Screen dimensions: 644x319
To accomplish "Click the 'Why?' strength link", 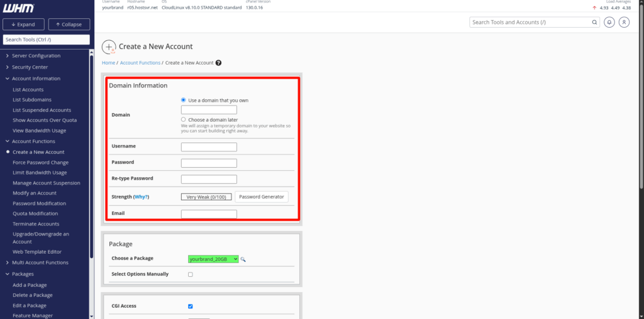I will tap(141, 197).
